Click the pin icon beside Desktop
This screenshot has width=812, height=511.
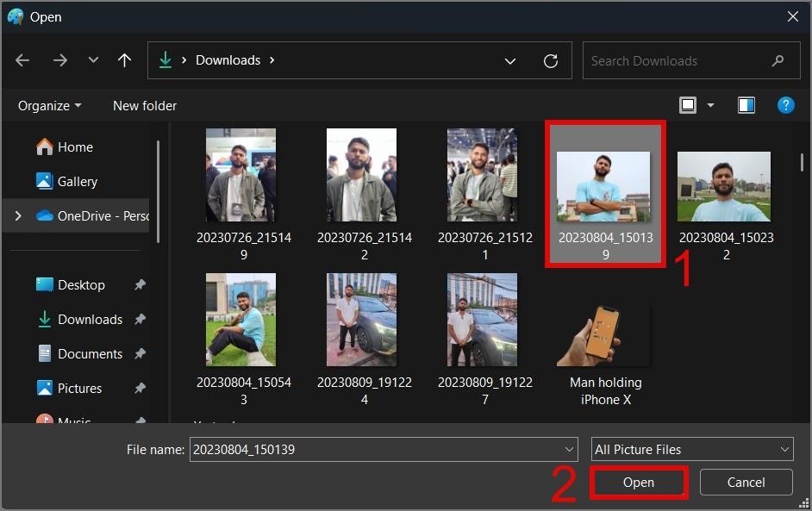pos(140,284)
